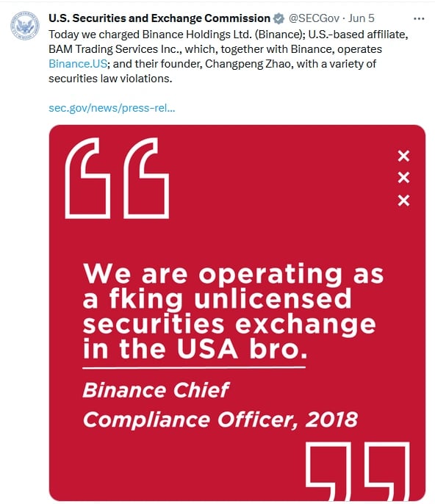The width and height of the screenshot is (435, 504).
Task: Click the opening quotation mark graphic
Action: [117, 179]
